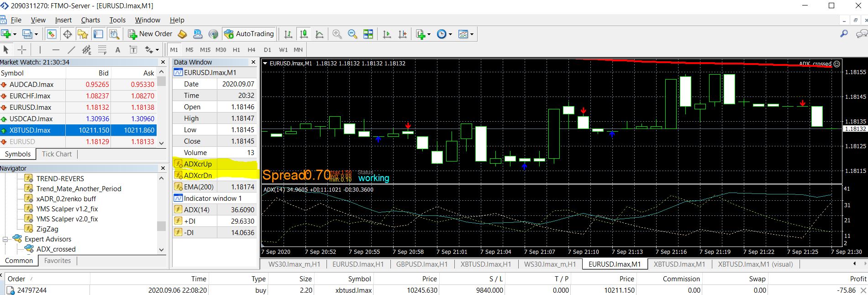This screenshot has width=868, height=295.
Task: Open the search magnifier icon
Action: (x=844, y=34)
